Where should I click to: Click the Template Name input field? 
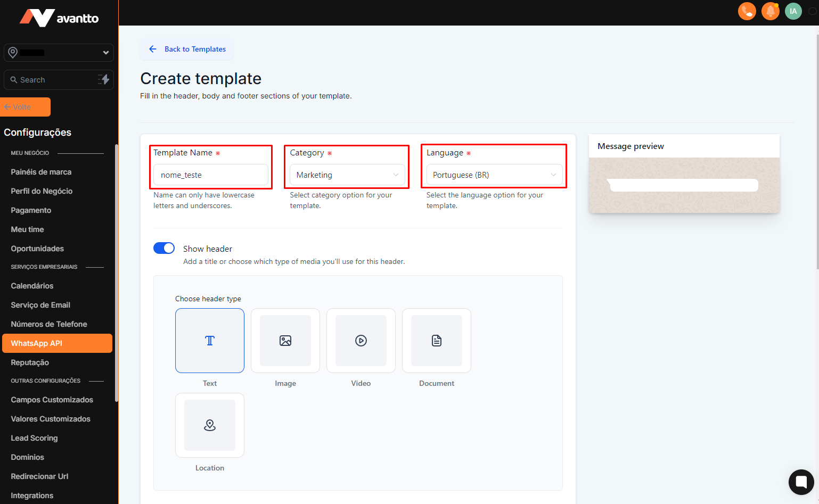pos(211,175)
